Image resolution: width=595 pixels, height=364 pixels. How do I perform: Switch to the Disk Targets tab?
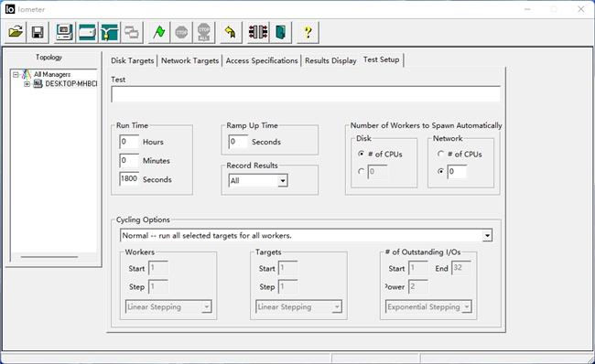coord(132,60)
